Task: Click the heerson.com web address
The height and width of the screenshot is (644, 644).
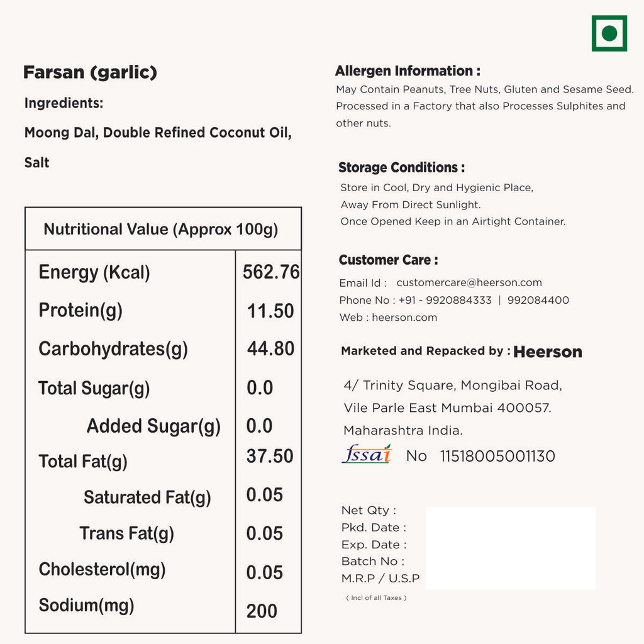Action: click(404, 318)
